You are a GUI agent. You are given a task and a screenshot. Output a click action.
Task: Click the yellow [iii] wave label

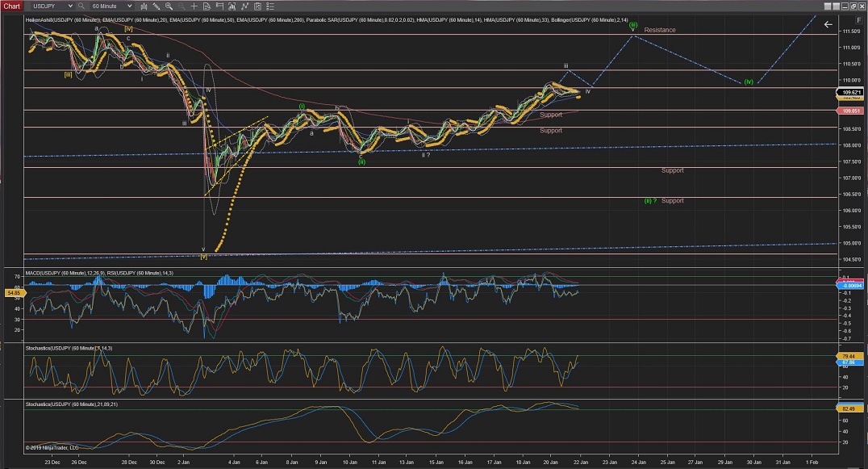click(68, 75)
